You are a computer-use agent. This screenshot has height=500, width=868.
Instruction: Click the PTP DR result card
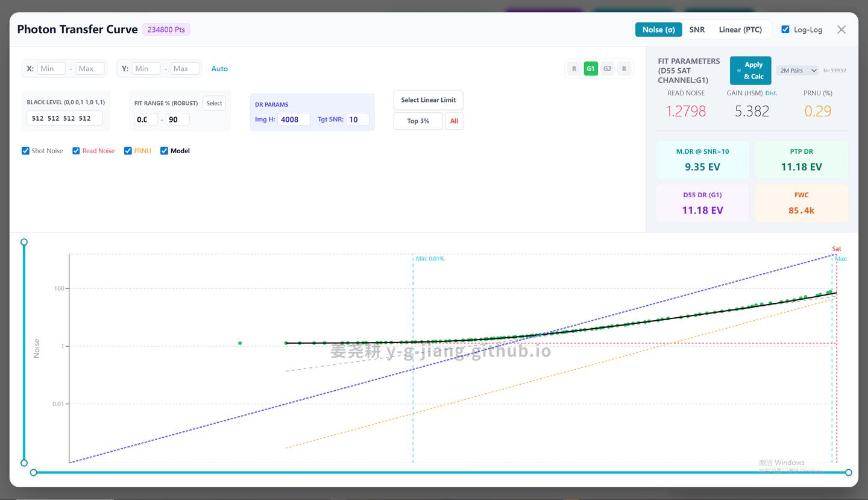pyautogui.click(x=801, y=160)
